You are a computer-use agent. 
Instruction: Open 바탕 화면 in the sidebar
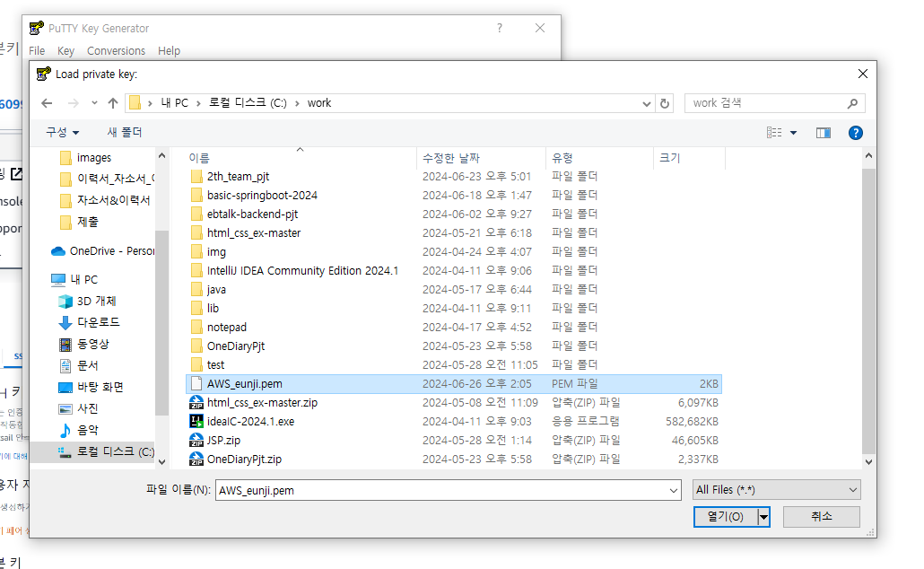point(100,388)
